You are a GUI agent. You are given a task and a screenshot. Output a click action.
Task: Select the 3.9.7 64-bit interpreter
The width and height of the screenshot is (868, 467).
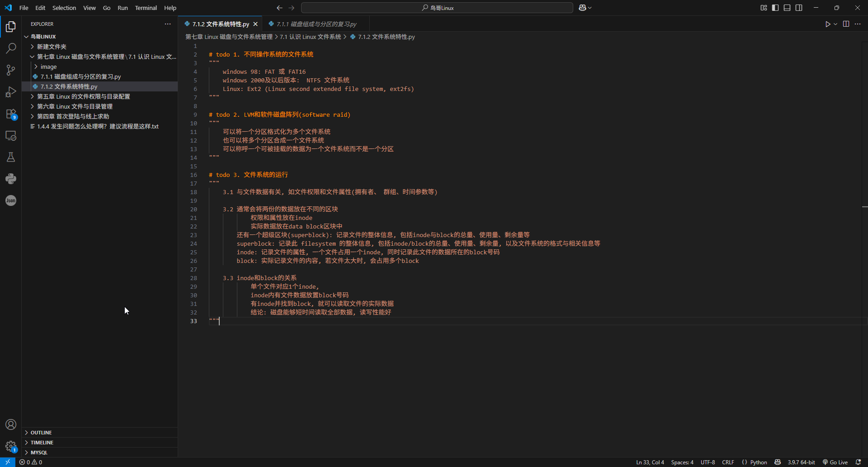tap(801, 462)
